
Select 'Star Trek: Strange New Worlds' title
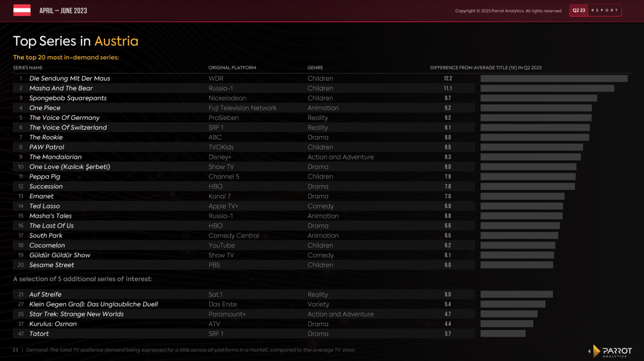point(76,314)
